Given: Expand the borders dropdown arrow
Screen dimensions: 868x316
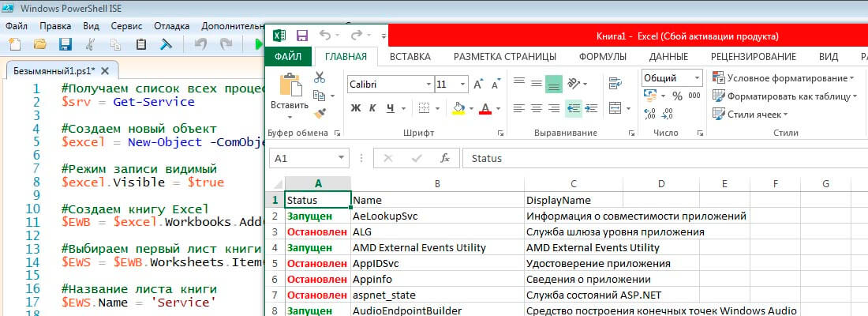Looking at the screenshot, I should tap(437, 108).
